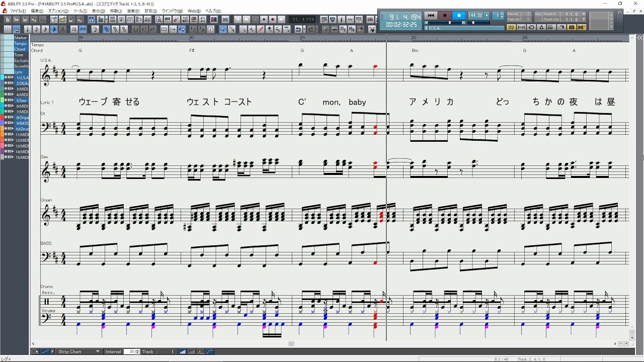Open the Punch Out dropdown arrow

coord(584,19)
